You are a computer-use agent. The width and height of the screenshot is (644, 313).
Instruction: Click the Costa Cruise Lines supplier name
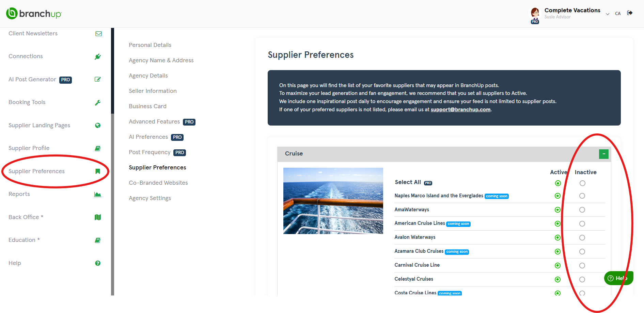(x=415, y=293)
